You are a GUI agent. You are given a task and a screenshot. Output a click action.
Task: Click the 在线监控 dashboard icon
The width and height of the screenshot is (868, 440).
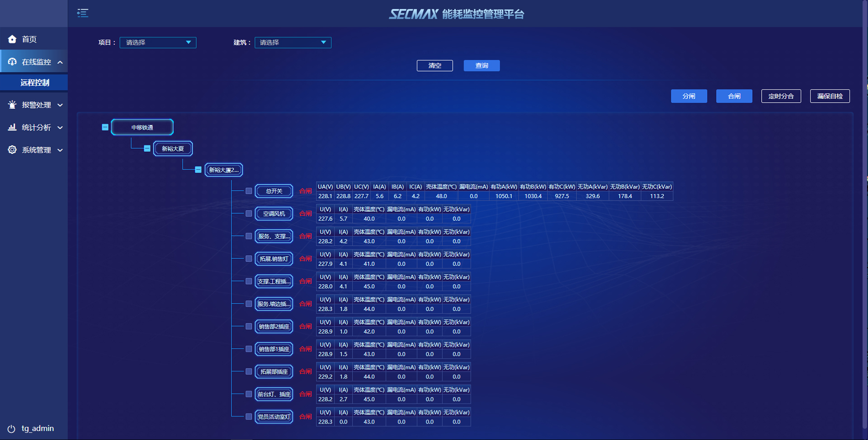pos(12,62)
